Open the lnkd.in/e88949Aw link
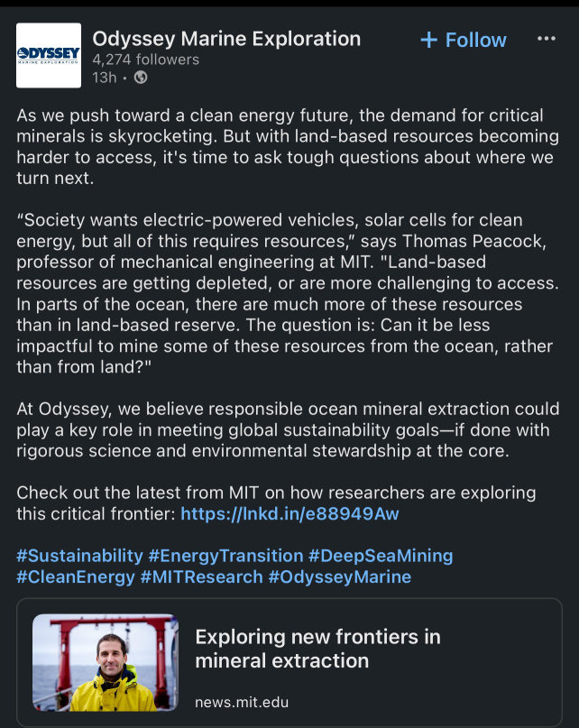 [289, 514]
